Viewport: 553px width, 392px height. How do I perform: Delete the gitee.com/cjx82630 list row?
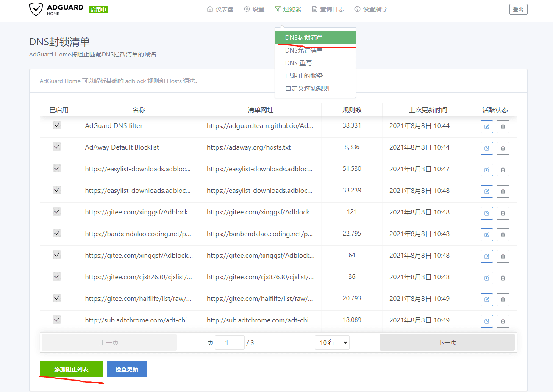tap(503, 278)
